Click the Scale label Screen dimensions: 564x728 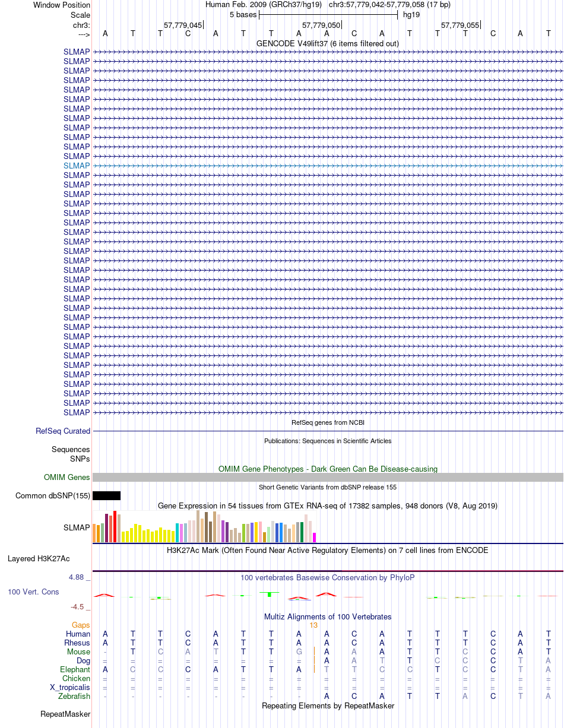click(80, 14)
